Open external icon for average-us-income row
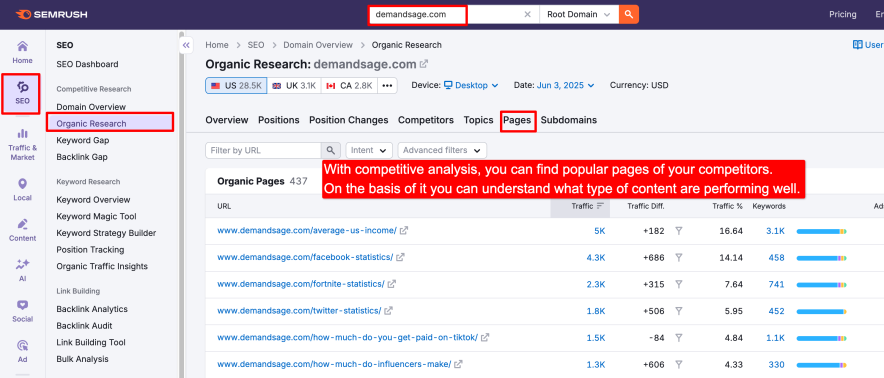Image resolution: width=884 pixels, height=378 pixels. pyautogui.click(x=404, y=231)
